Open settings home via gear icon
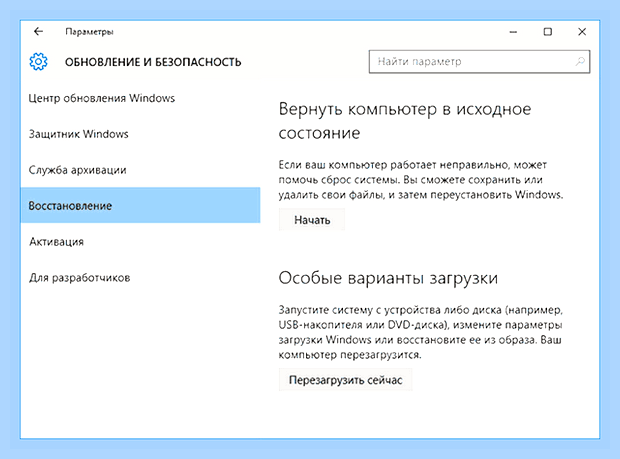Screen dimensions: 620x459 (38, 62)
